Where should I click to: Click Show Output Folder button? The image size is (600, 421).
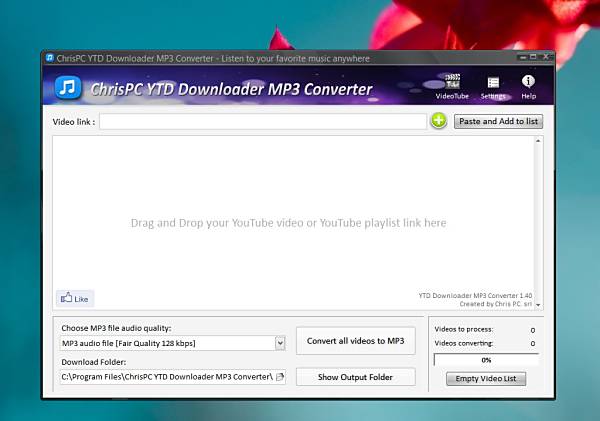coord(355,377)
